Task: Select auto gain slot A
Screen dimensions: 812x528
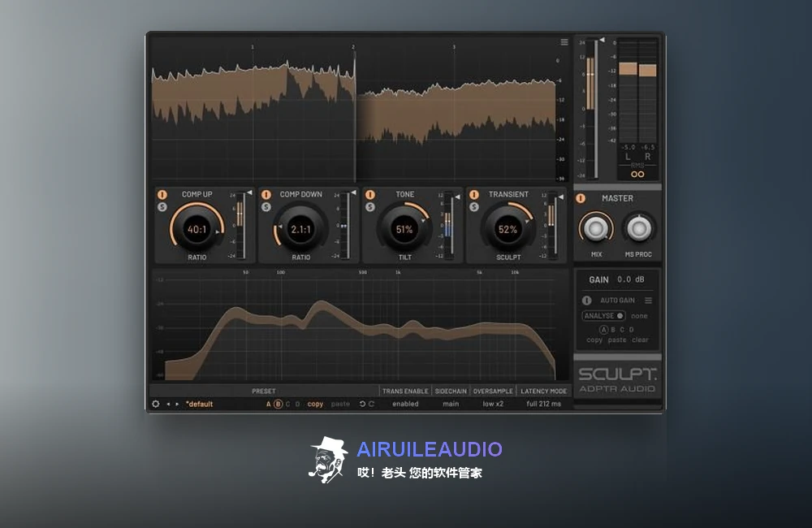Action: tap(603, 330)
